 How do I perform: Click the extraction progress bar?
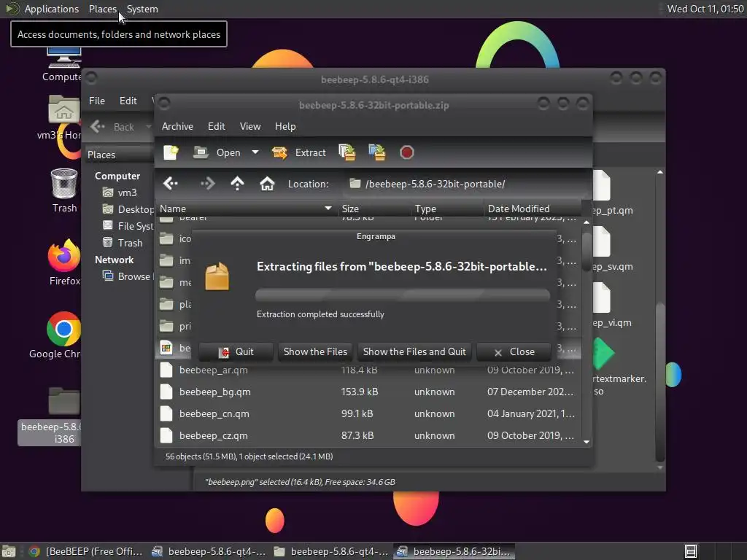pyautogui.click(x=403, y=295)
